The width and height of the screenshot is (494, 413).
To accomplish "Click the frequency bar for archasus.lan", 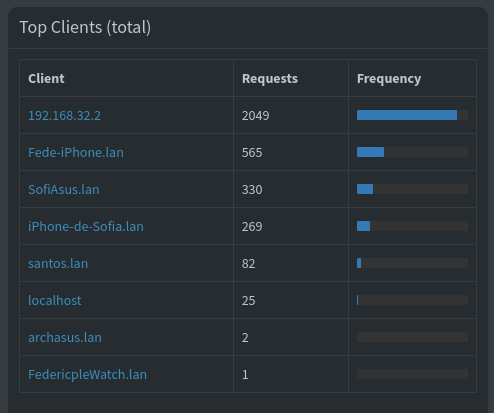I will 412,337.
